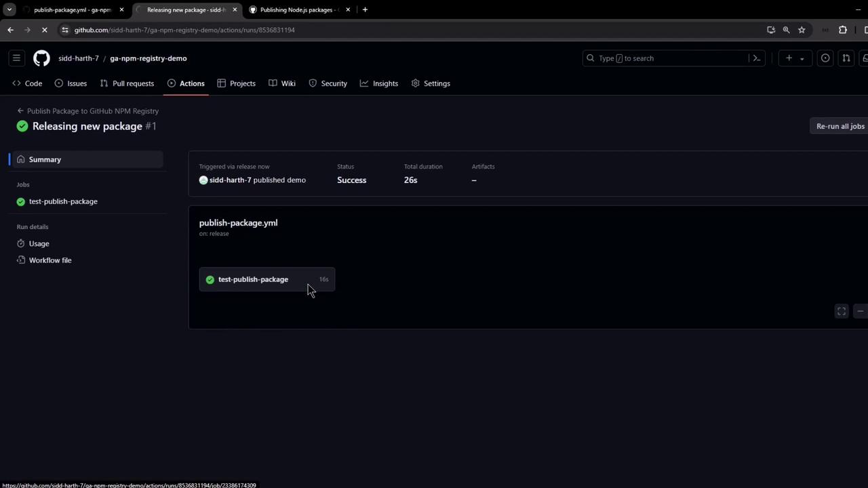This screenshot has height=488, width=868.
Task: Open the Wiki repository tab
Action: pyautogui.click(x=282, y=83)
